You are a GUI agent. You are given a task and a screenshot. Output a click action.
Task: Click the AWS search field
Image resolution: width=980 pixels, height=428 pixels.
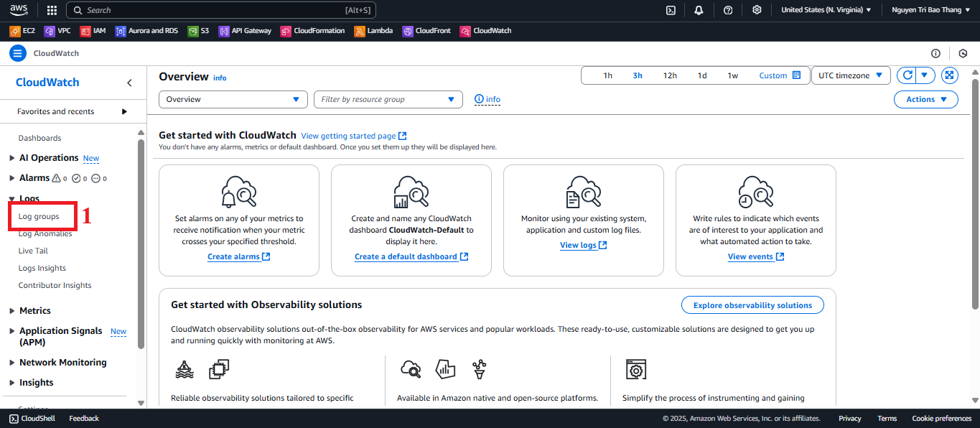click(221, 10)
